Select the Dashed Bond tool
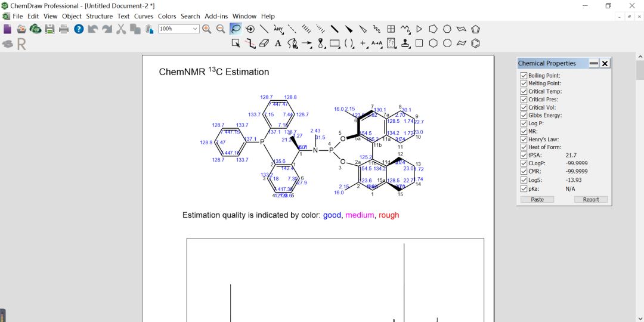Image resolution: width=644 pixels, height=322 pixels. tap(292, 29)
